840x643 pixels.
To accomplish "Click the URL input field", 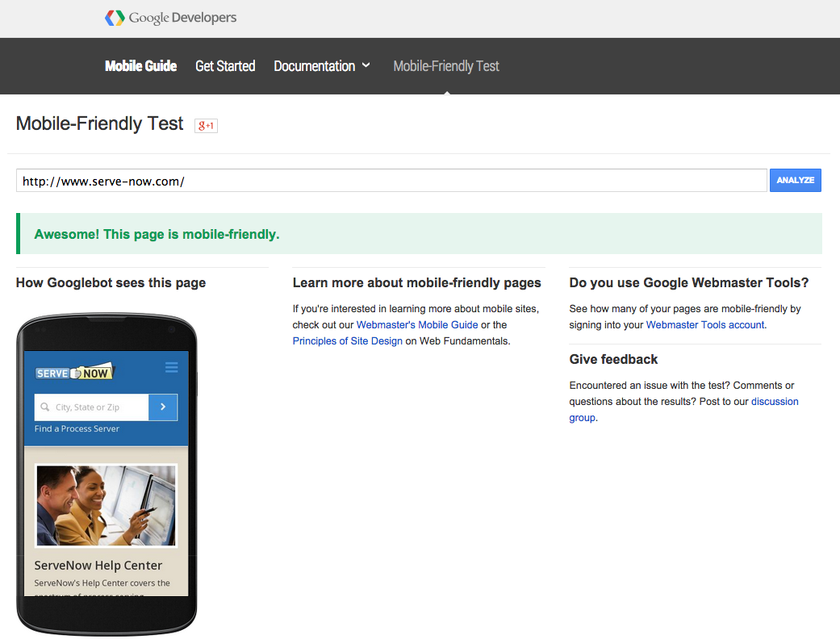I will (391, 181).
